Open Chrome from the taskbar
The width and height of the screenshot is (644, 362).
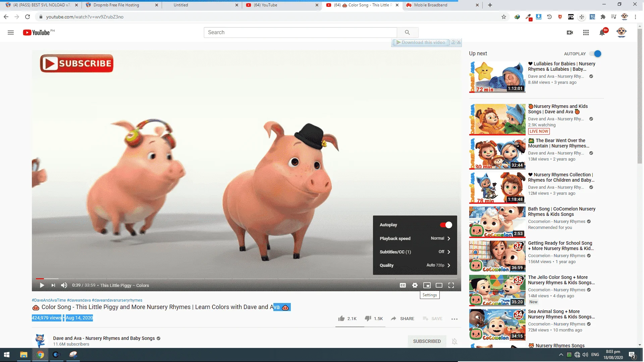click(x=40, y=355)
